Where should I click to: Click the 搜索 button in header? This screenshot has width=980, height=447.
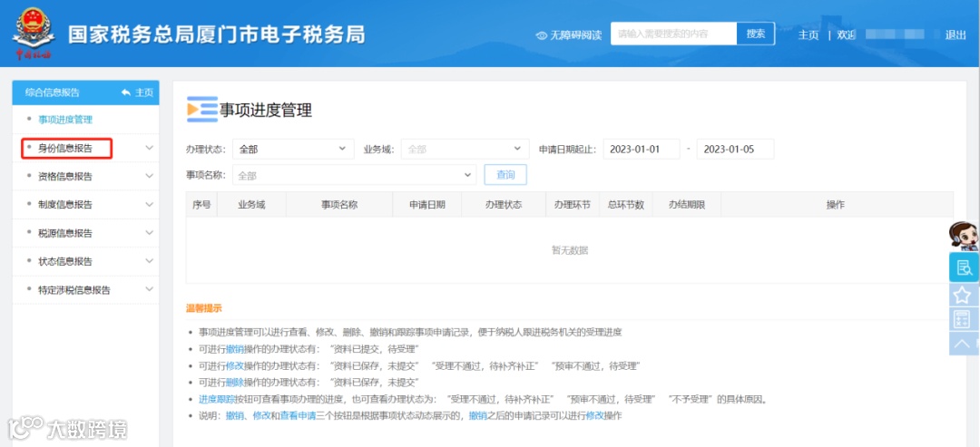click(x=756, y=34)
